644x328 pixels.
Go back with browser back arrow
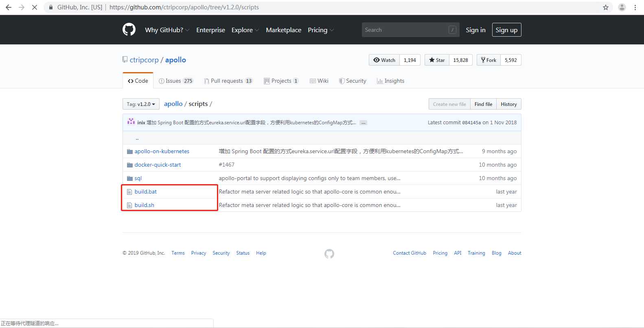(9, 7)
